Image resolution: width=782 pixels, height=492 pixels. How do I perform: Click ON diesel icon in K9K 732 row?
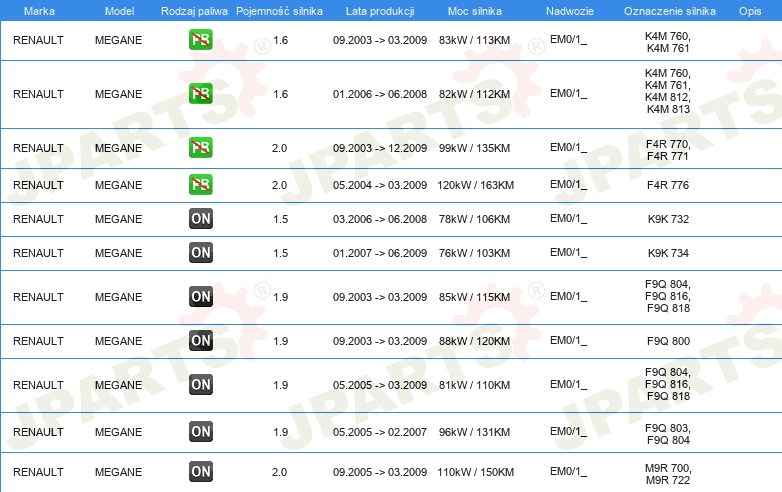[x=201, y=218]
